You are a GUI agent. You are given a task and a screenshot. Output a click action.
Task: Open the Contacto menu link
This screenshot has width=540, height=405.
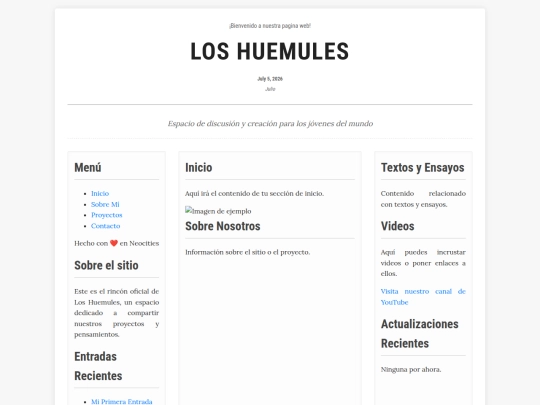[105, 226]
